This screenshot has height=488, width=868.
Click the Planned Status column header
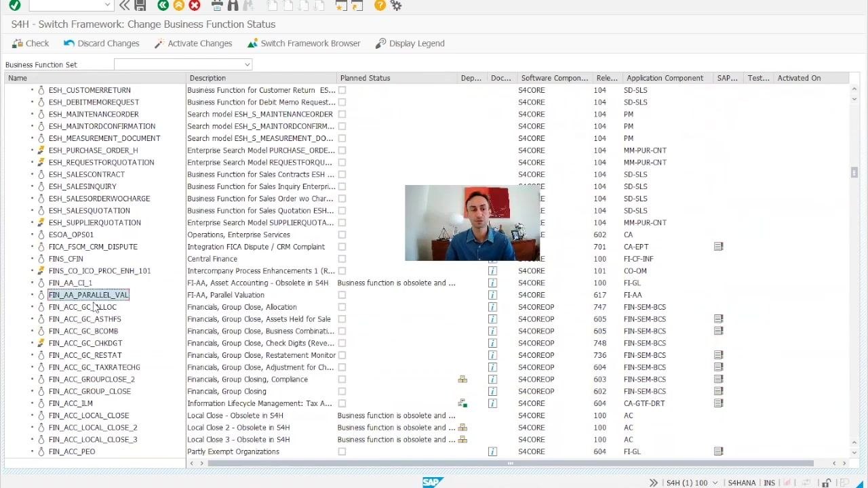pos(397,78)
